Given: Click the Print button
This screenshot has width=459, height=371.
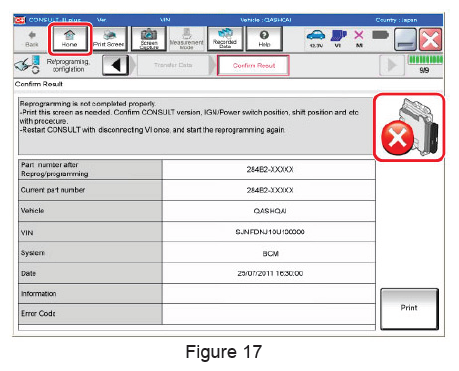Looking at the screenshot, I should coord(409,309).
